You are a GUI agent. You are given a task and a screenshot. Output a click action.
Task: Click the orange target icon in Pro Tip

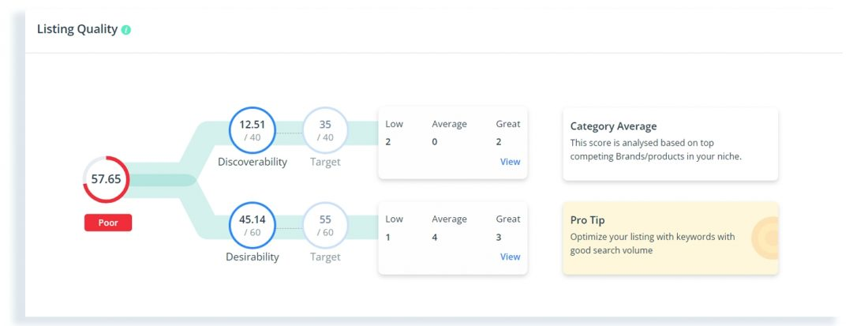coord(765,238)
